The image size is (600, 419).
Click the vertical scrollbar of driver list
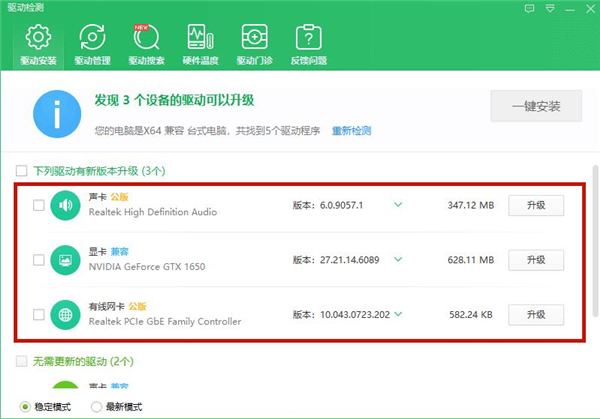(594, 250)
